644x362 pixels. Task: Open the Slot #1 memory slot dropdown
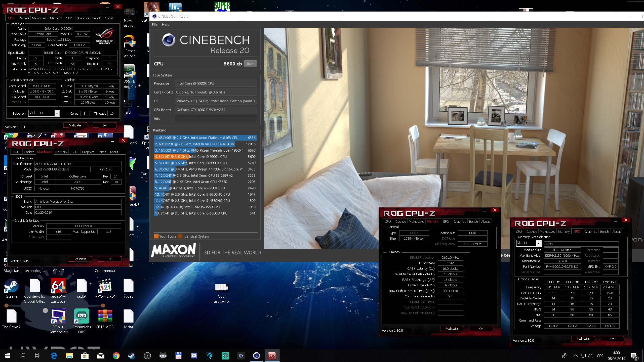coord(529,243)
